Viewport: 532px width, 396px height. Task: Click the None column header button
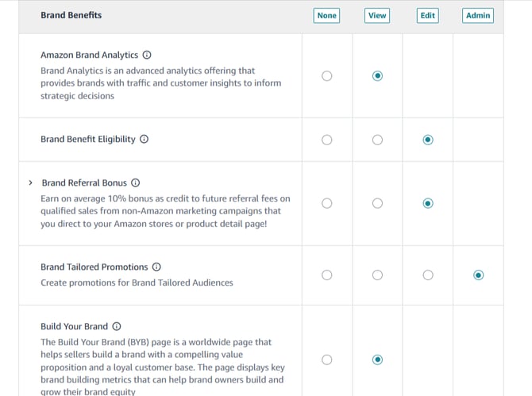pos(327,15)
